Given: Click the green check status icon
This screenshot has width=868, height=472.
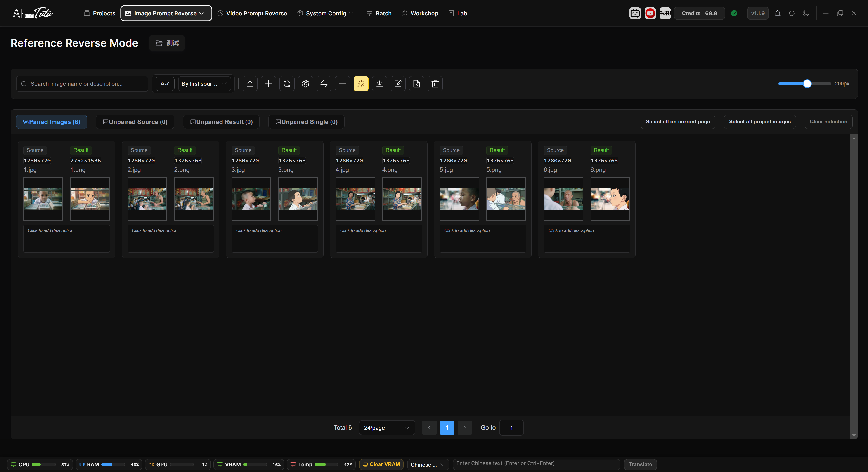Looking at the screenshot, I should click(734, 13).
